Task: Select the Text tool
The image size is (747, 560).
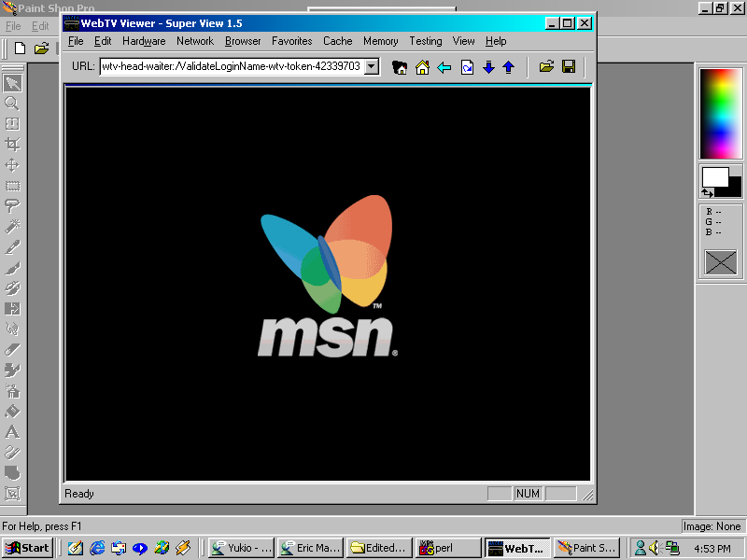Action: (x=12, y=431)
